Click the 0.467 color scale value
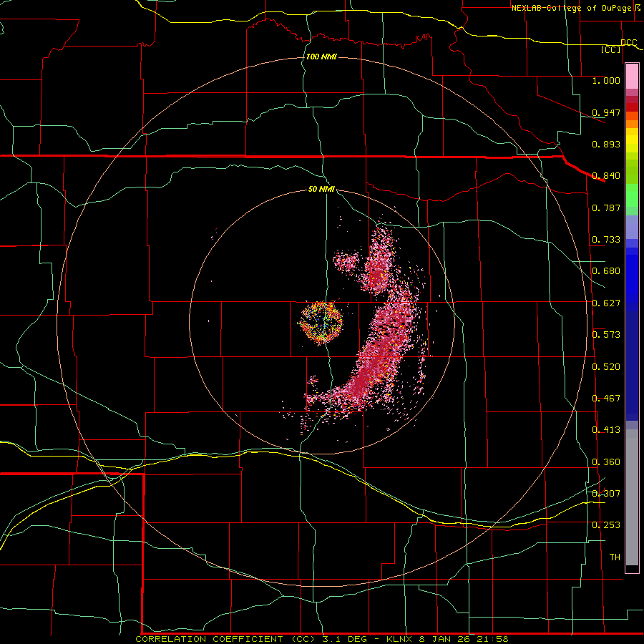This screenshot has width=644, height=644. (x=606, y=399)
